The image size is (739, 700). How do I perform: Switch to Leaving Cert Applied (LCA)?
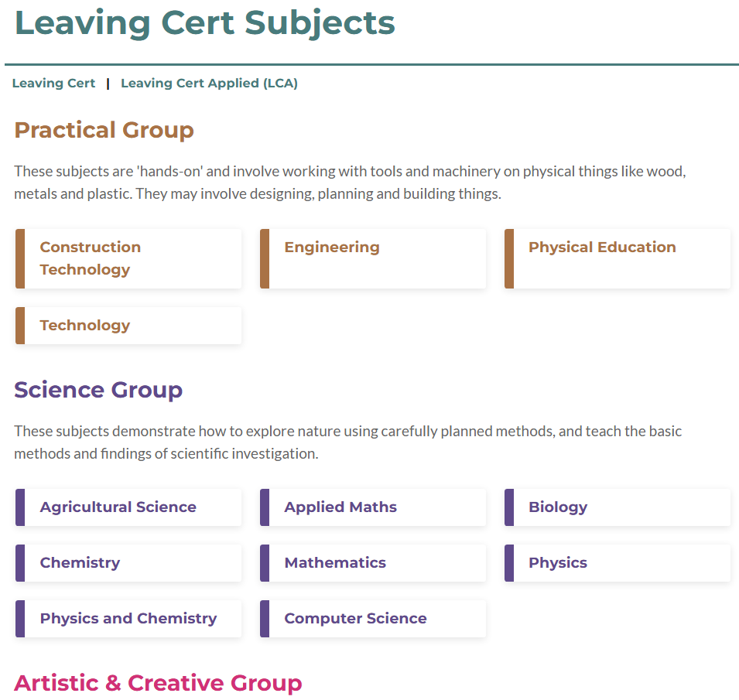pyautogui.click(x=209, y=84)
